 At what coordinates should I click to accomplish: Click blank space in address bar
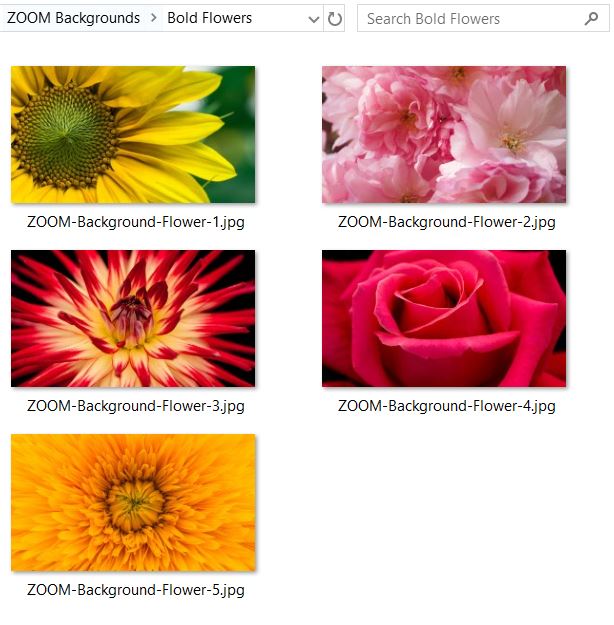pyautogui.click(x=279, y=18)
